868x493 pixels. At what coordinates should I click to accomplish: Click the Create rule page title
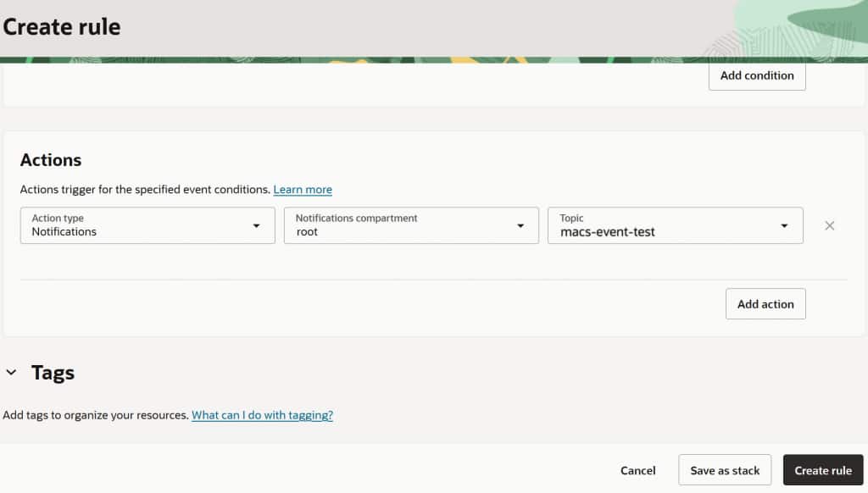[61, 26]
